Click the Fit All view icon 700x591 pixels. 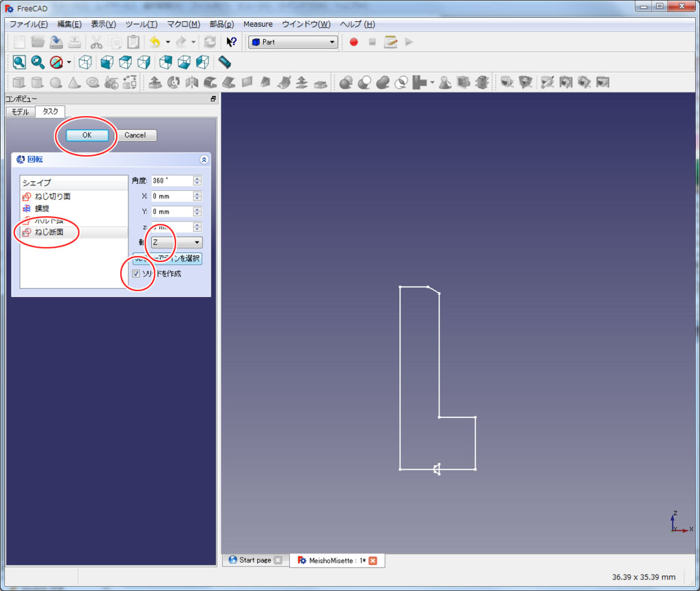click(x=19, y=62)
